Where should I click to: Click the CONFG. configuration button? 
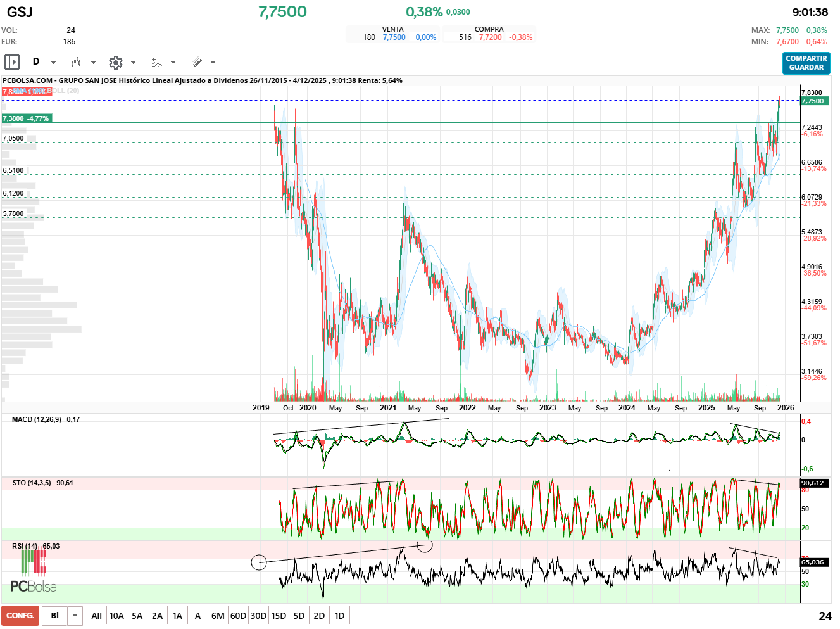tap(20, 615)
